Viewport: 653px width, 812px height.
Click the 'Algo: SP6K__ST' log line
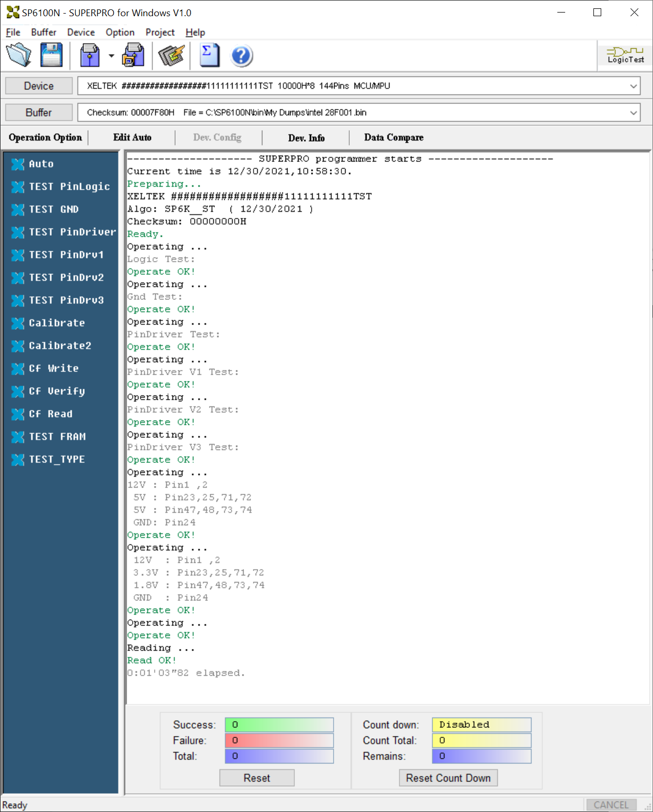pyautogui.click(x=220, y=209)
